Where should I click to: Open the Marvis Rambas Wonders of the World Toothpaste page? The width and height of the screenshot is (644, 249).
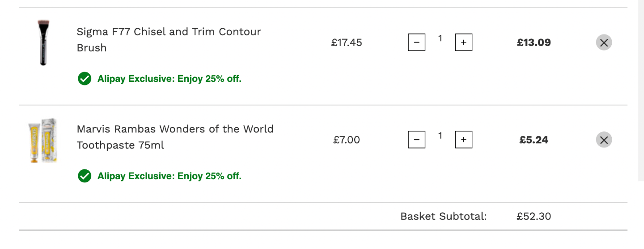pyautogui.click(x=175, y=137)
